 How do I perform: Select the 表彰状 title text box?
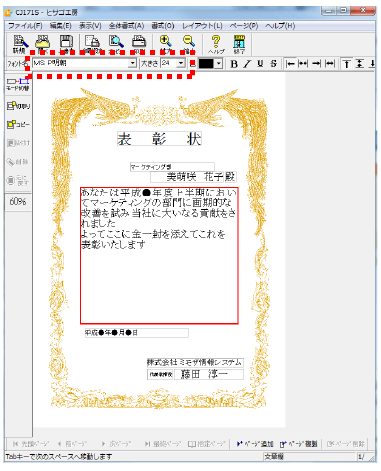tap(159, 138)
